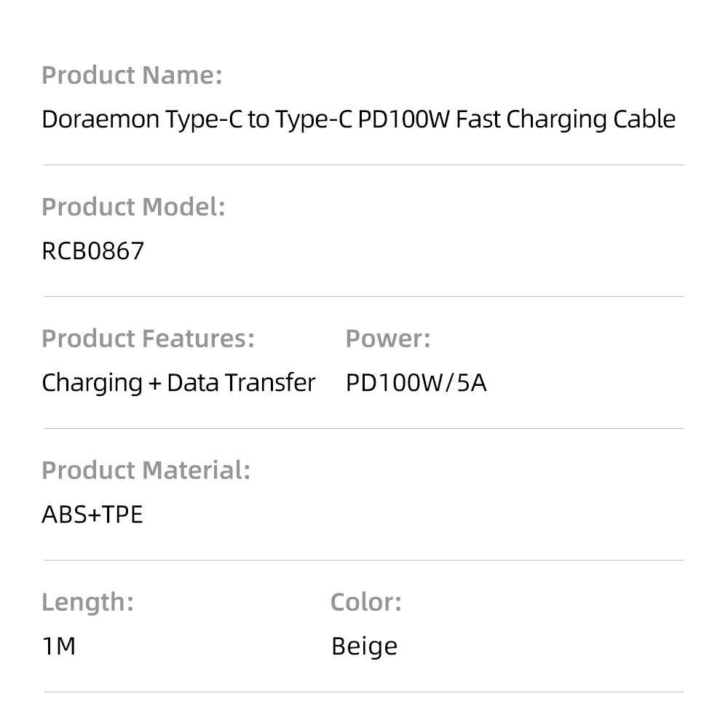Click the divider line below RCB0867
Image resolution: width=728 pixels, height=728 pixels.
[364, 296]
